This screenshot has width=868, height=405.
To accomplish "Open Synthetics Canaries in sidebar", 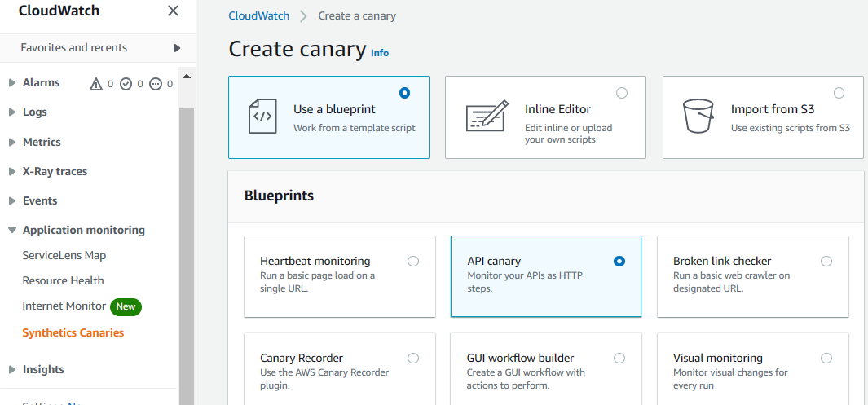I will [73, 332].
